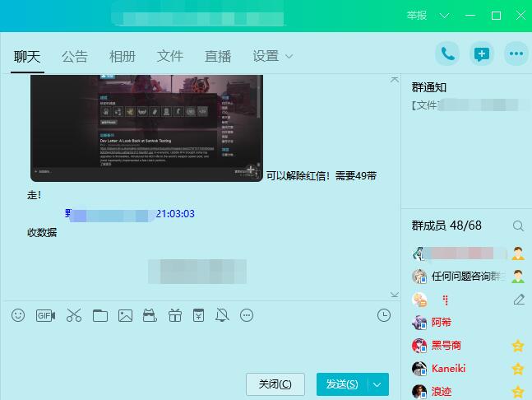
Task: Select member name 阿希
Action: 441,323
